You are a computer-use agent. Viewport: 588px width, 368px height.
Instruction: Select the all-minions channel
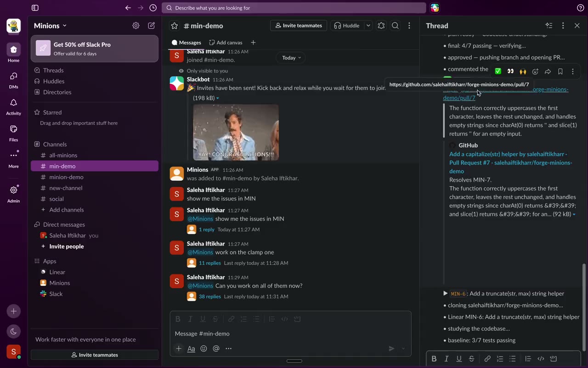pyautogui.click(x=95, y=155)
